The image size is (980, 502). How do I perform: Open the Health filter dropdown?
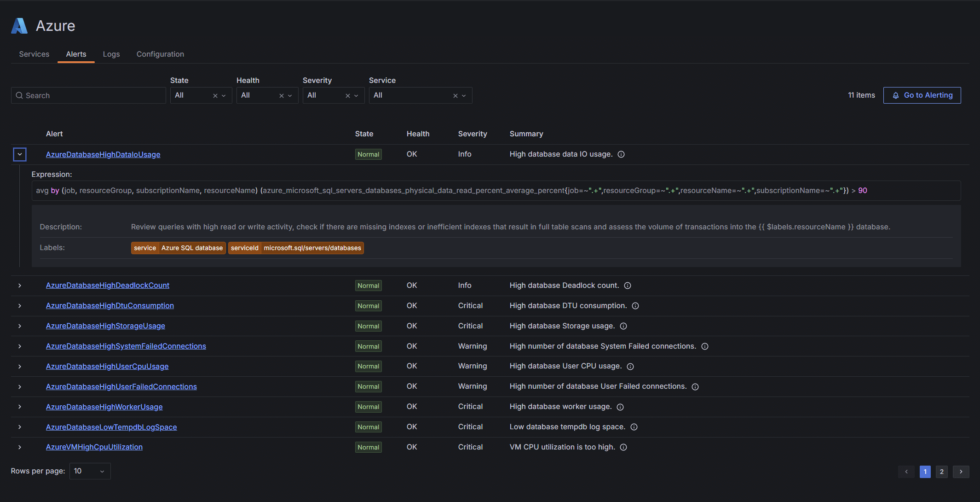point(289,95)
